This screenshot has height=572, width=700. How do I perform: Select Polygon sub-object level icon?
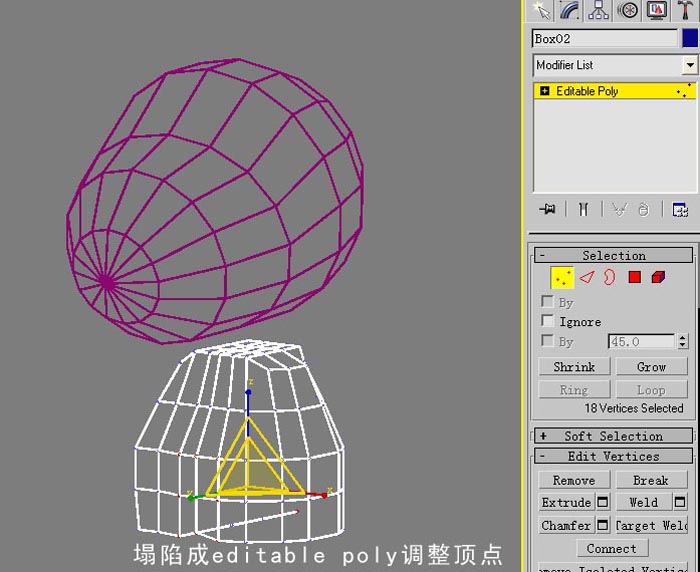point(634,277)
